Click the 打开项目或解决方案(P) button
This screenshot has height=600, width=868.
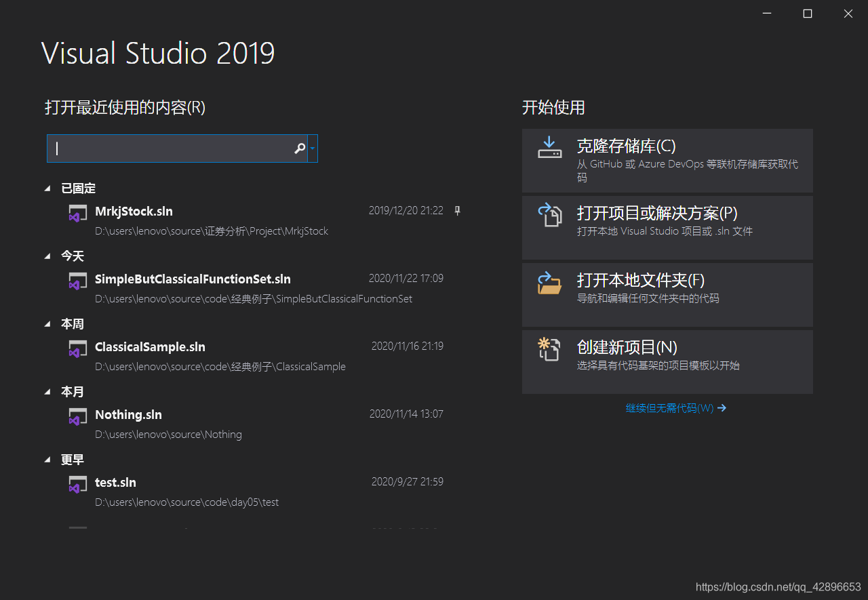click(667, 228)
